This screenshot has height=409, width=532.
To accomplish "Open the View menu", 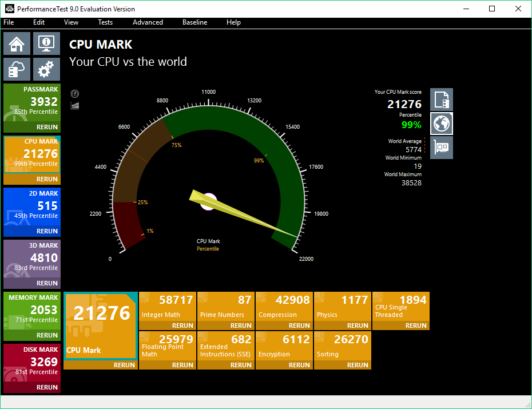I will coord(72,22).
